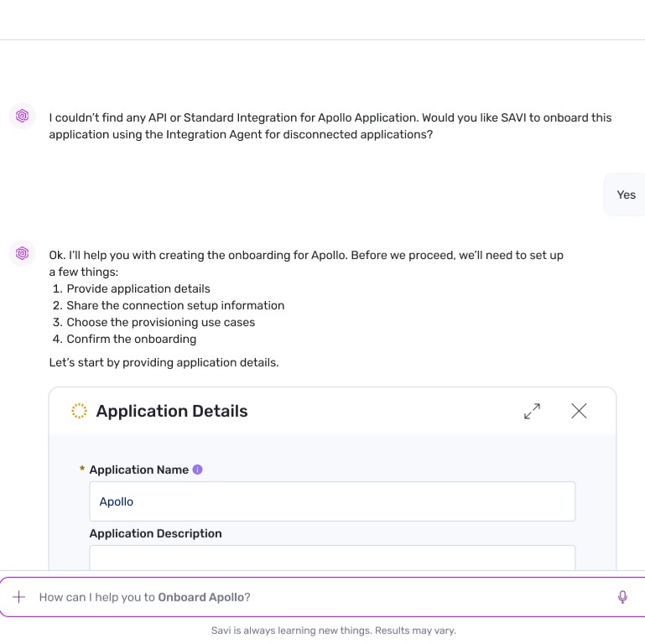Click the Savi avatar beside the first message

[x=22, y=116]
